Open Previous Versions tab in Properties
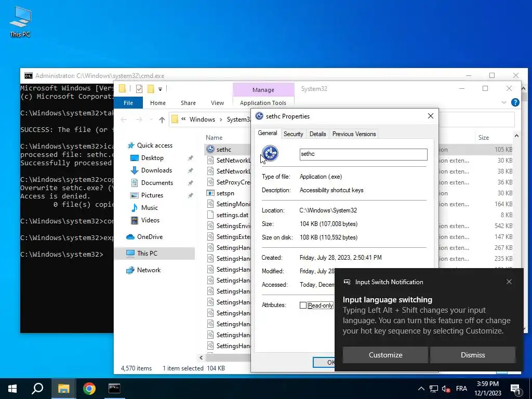This screenshot has width=532, height=399. pos(354,134)
